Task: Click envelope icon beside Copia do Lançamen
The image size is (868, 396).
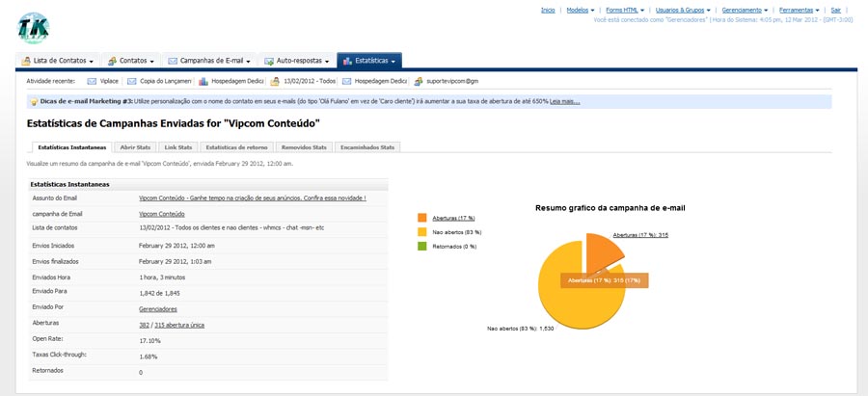Action: click(x=132, y=81)
